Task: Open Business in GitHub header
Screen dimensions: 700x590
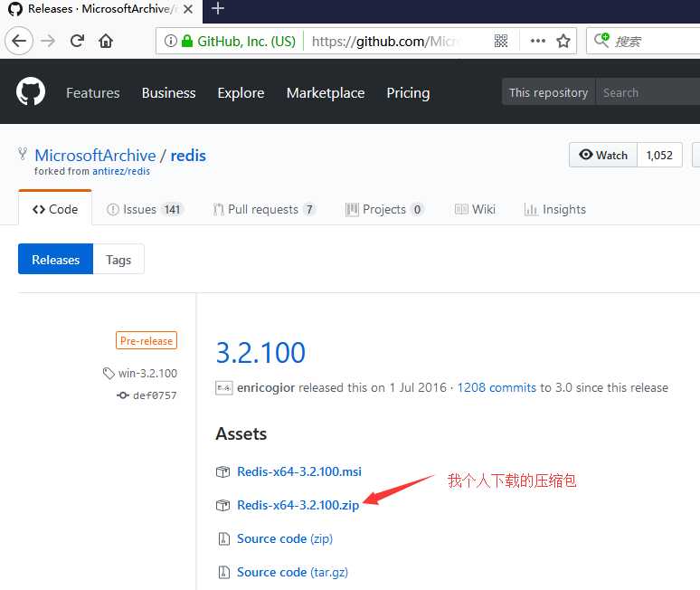Action: pos(169,93)
